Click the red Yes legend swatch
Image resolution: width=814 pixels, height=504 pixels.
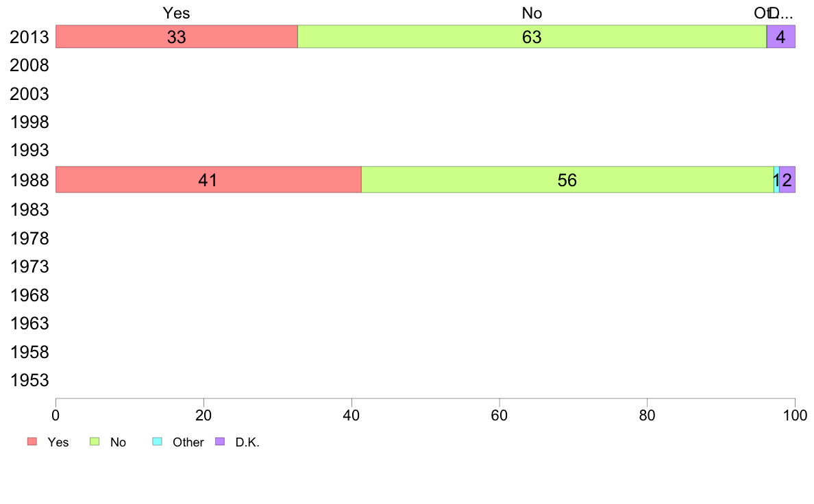32,442
